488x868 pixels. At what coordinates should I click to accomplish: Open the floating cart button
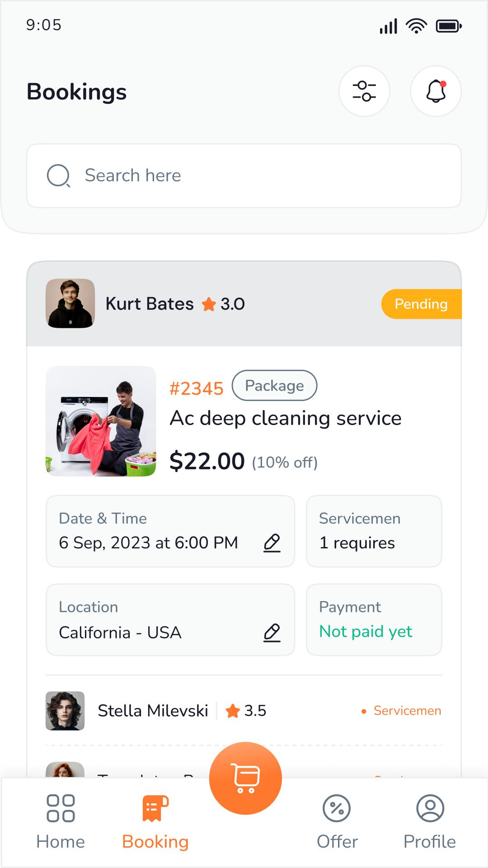pyautogui.click(x=245, y=778)
